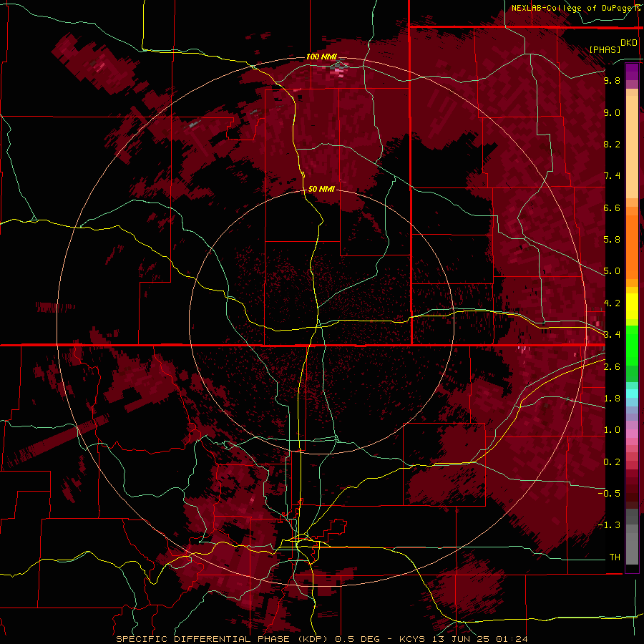
Task: Click the purple top segment of the color bar
Action: click(x=632, y=72)
